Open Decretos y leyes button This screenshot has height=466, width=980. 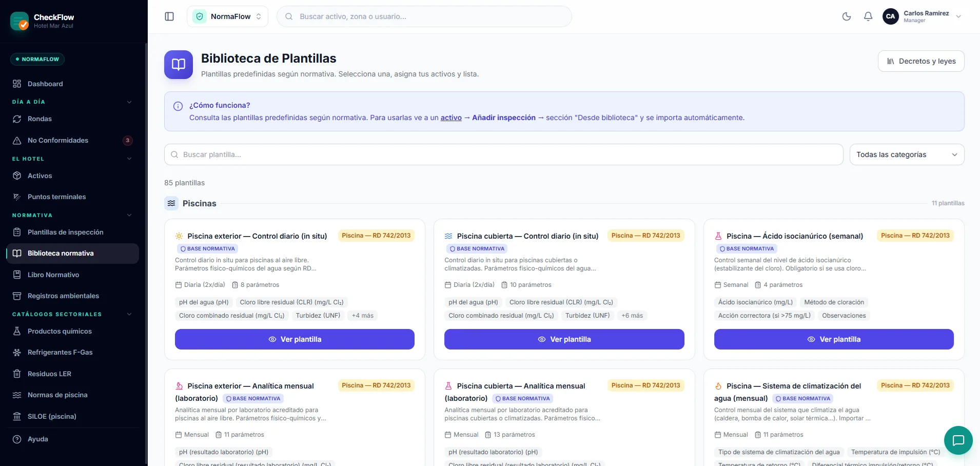(x=921, y=61)
